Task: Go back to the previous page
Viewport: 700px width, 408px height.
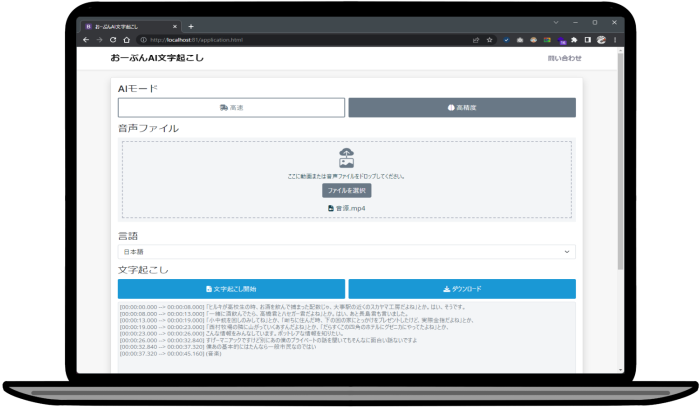Action: (x=86, y=40)
